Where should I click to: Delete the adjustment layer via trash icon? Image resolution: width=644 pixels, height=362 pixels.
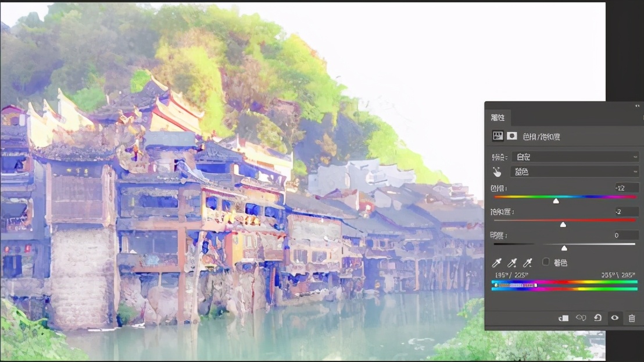coord(632,318)
